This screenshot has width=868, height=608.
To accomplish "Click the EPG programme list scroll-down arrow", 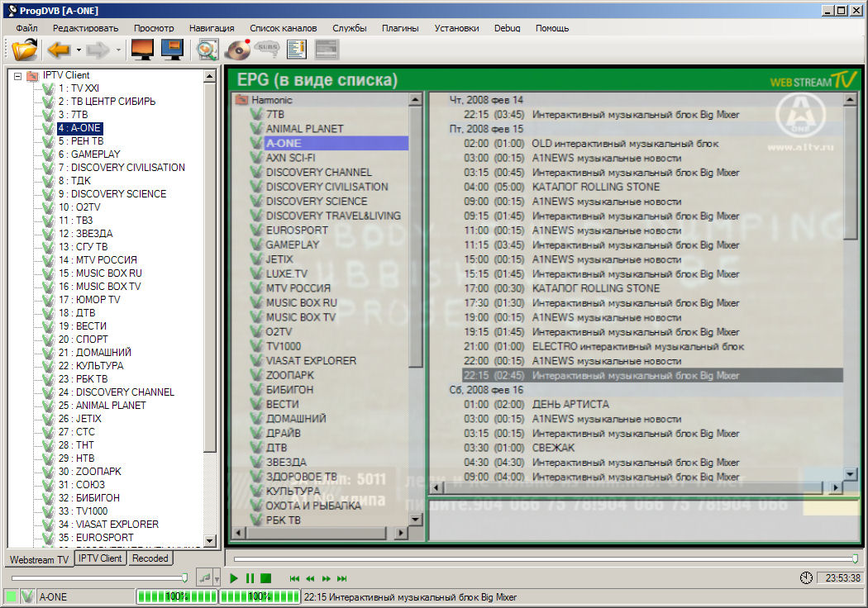I will (851, 474).
